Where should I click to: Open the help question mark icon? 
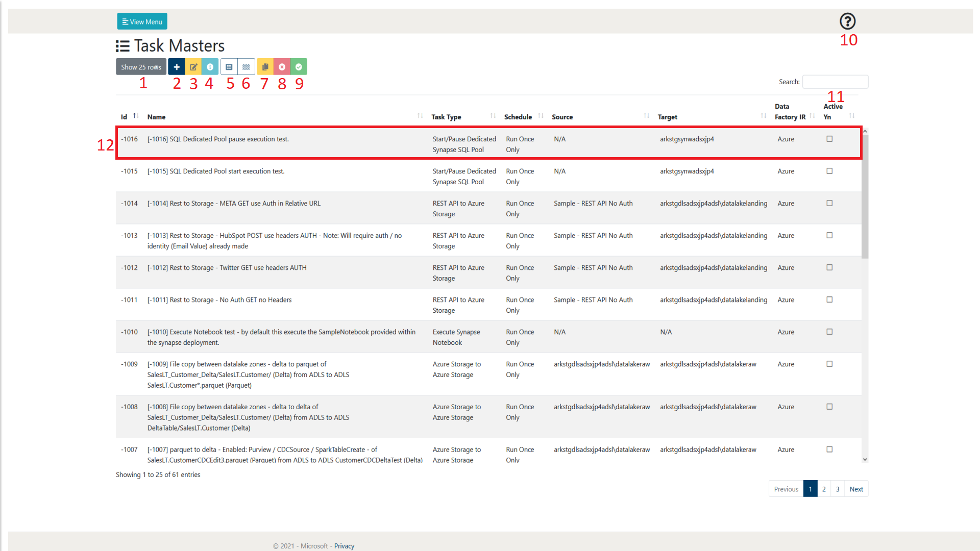click(x=847, y=21)
